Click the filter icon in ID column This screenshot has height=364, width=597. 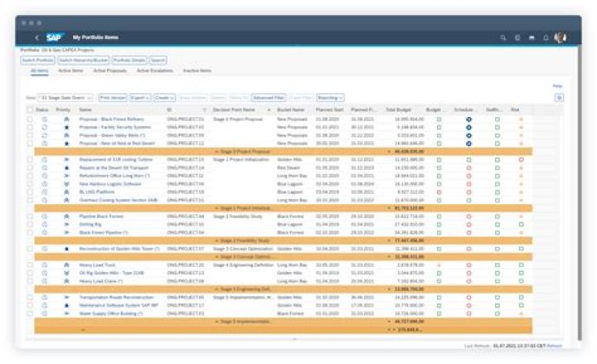click(x=204, y=109)
